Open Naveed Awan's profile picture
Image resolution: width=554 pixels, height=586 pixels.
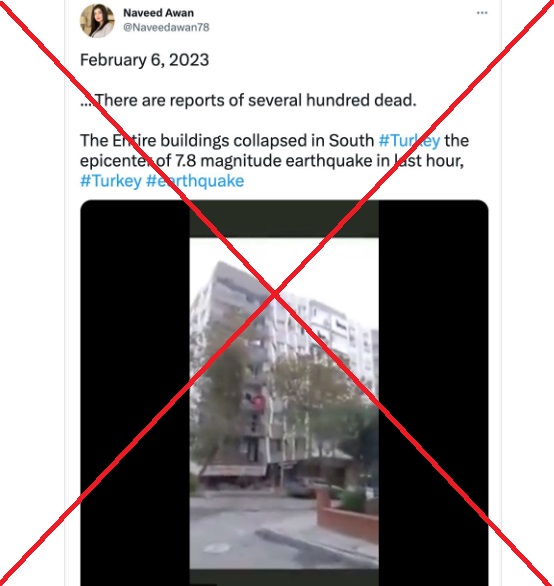[x=97, y=21]
